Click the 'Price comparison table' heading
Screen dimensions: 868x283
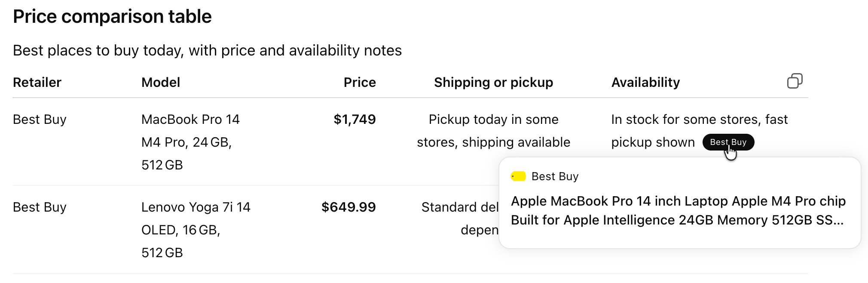112,16
